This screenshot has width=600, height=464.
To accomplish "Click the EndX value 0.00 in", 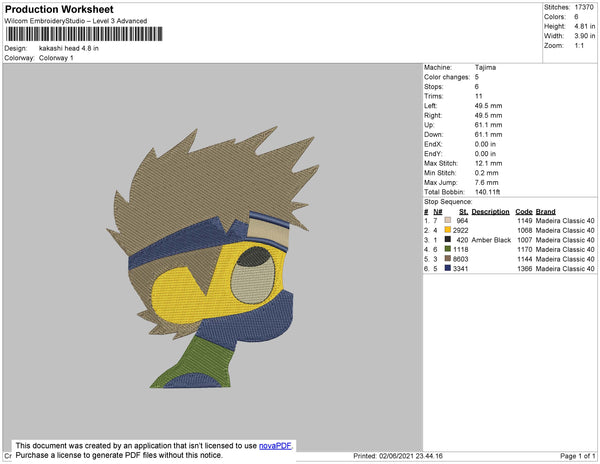I will point(485,144).
